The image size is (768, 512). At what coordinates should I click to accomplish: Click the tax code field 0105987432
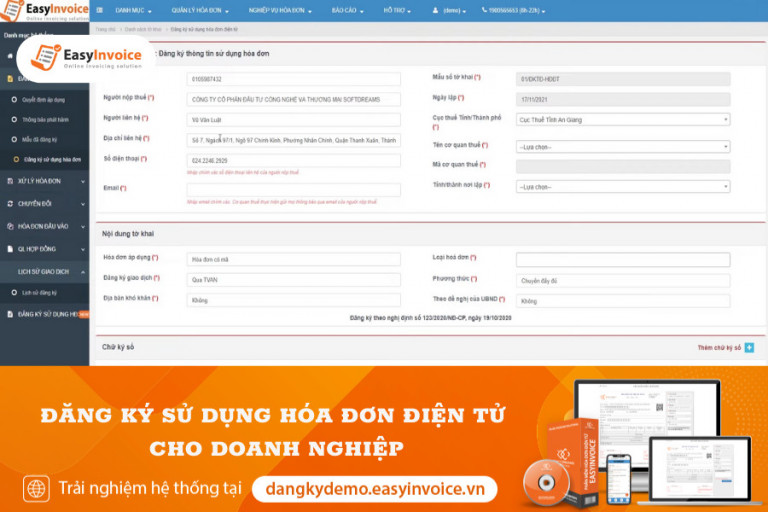293,79
